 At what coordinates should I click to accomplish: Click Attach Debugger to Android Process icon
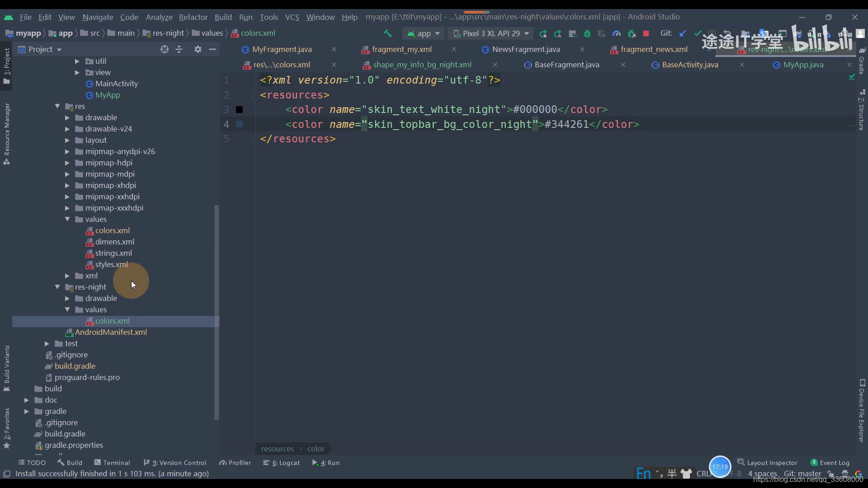[x=632, y=33]
